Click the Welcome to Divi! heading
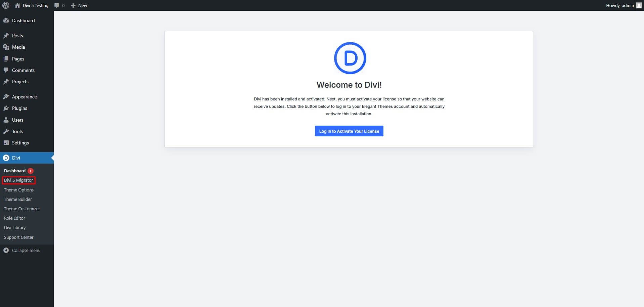The width and height of the screenshot is (644, 307). (x=349, y=85)
